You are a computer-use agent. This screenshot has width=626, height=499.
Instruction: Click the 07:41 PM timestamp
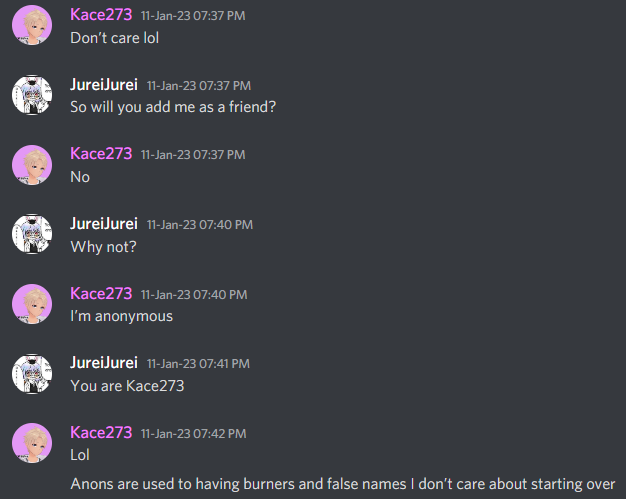[198, 364]
